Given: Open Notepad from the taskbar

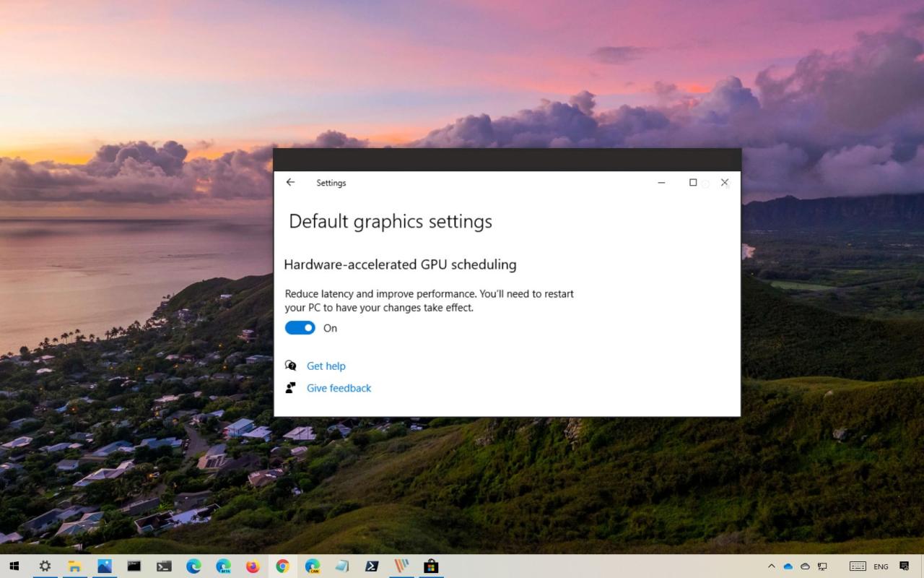Looking at the screenshot, I should pos(341,566).
